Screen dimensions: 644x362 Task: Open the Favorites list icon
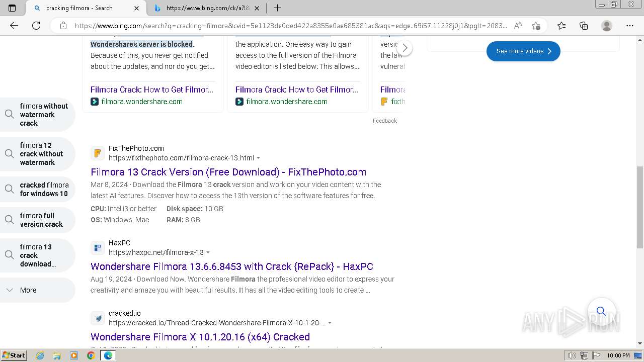point(561,26)
